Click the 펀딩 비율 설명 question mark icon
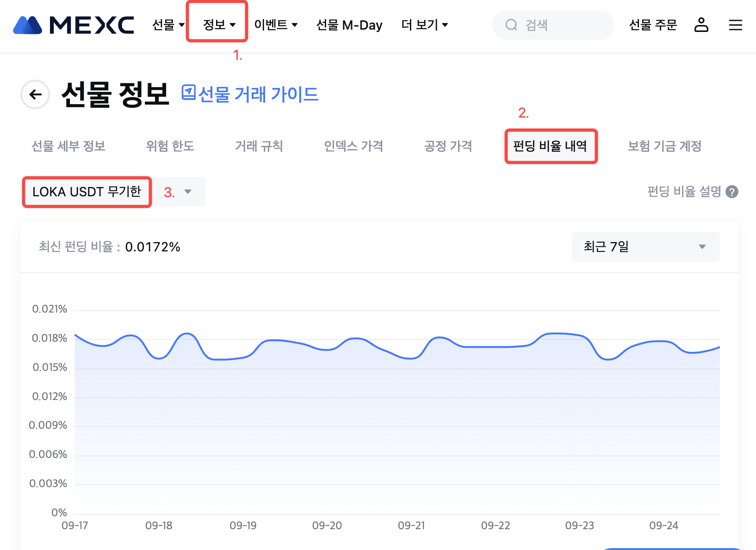 pos(732,192)
